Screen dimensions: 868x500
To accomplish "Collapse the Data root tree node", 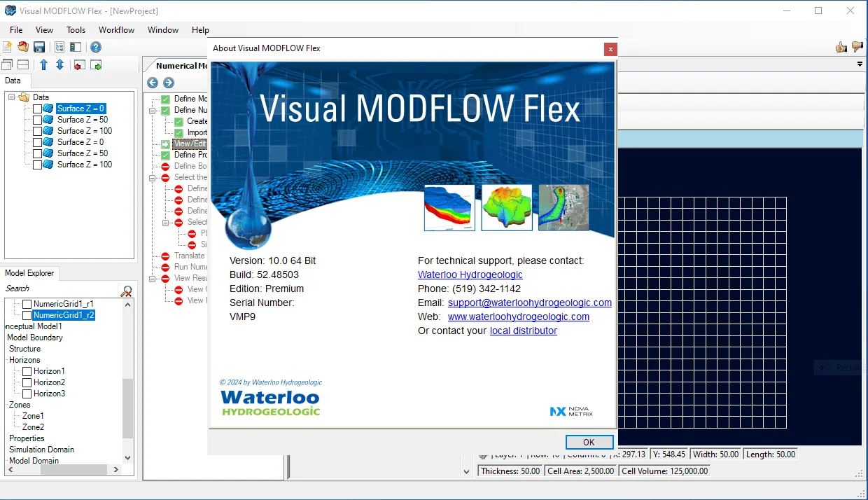I will [x=11, y=97].
